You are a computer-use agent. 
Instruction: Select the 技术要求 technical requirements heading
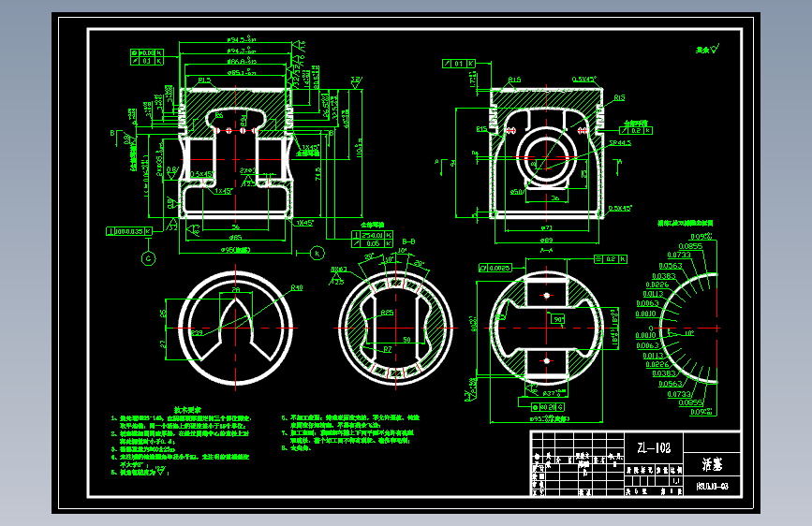187,410
